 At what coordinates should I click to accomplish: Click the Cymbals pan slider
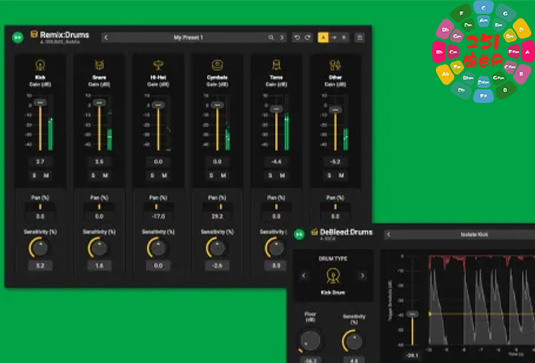click(217, 207)
